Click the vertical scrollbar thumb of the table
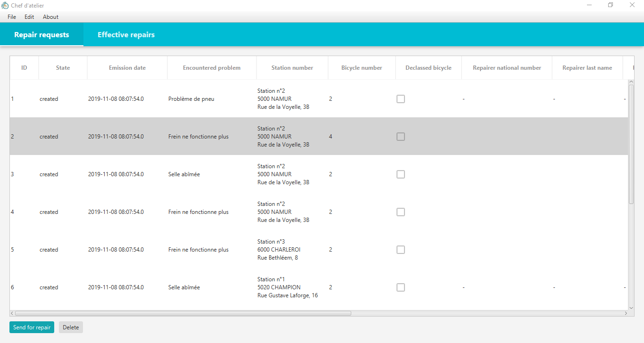Viewport: 644px width, 343px height. [631, 144]
